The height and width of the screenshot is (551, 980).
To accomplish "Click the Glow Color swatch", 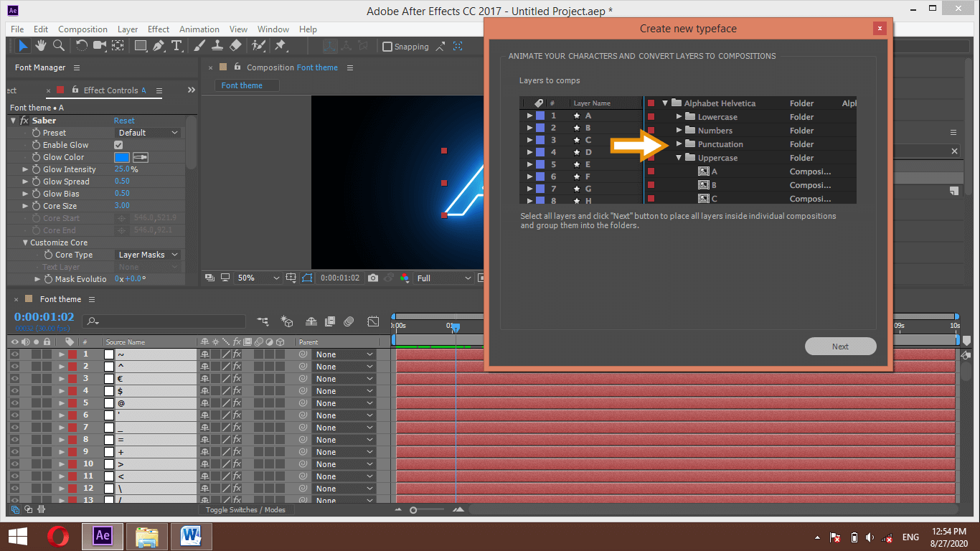I will pos(122,157).
